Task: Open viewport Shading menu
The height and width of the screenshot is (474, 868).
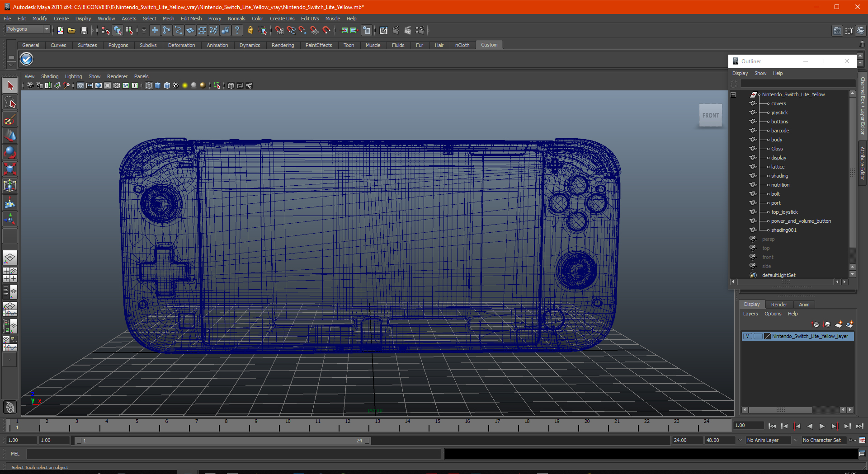Action: coord(50,76)
